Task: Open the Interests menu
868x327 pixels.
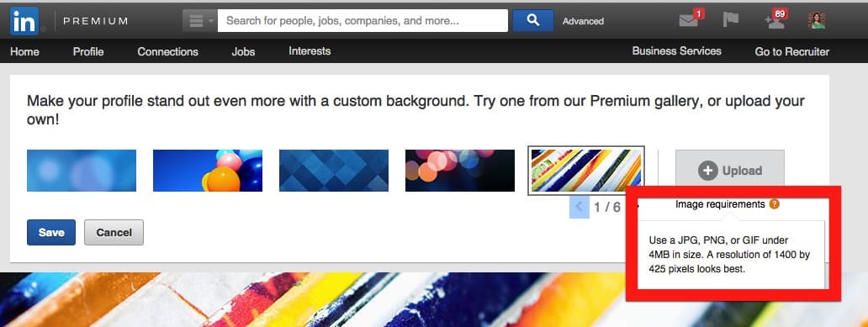Action: pyautogui.click(x=310, y=51)
